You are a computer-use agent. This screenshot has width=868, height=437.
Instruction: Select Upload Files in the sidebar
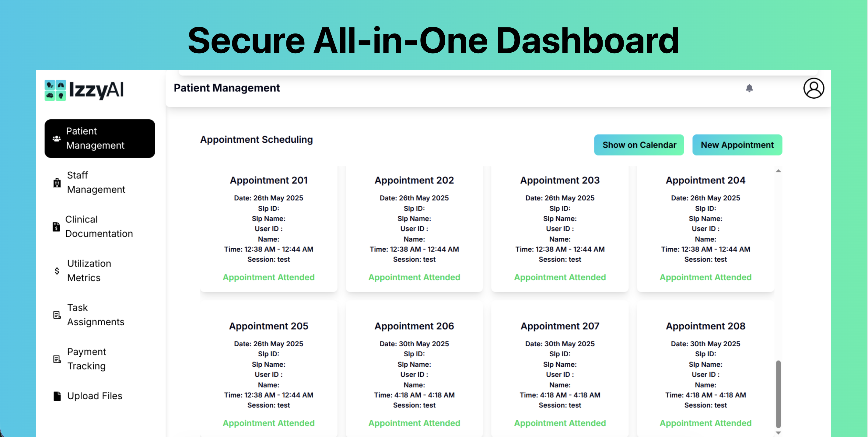click(x=95, y=396)
